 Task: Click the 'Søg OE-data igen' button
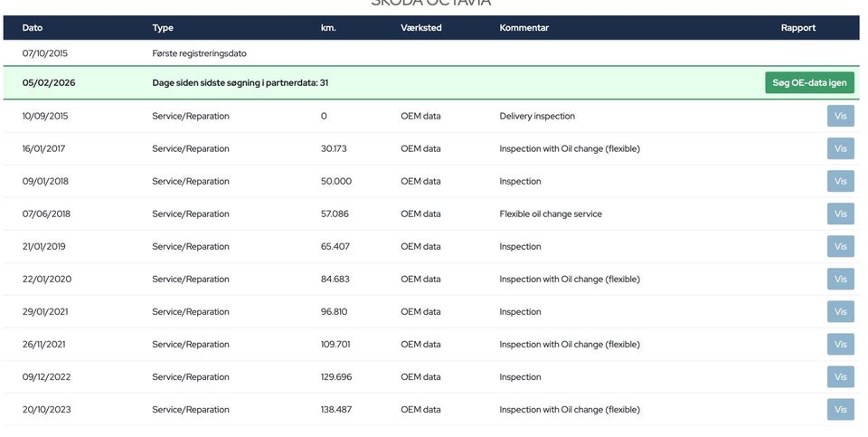coord(809,82)
